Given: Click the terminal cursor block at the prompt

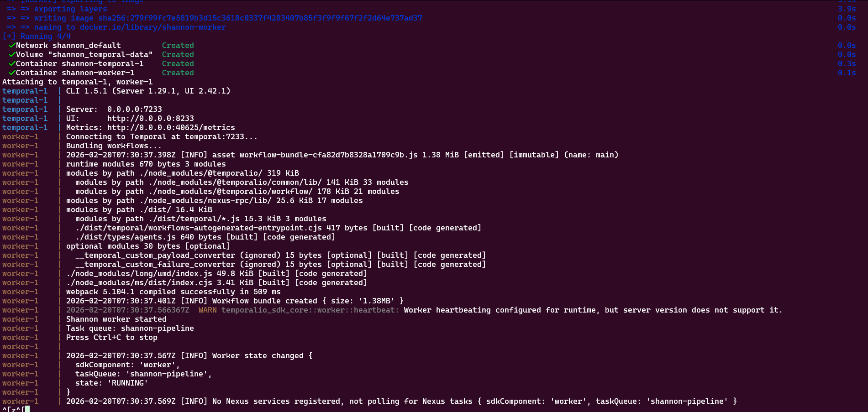Looking at the screenshot, I should click(27, 409).
